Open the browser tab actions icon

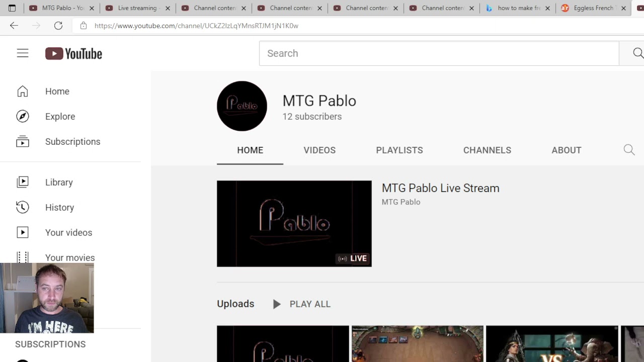[12, 8]
